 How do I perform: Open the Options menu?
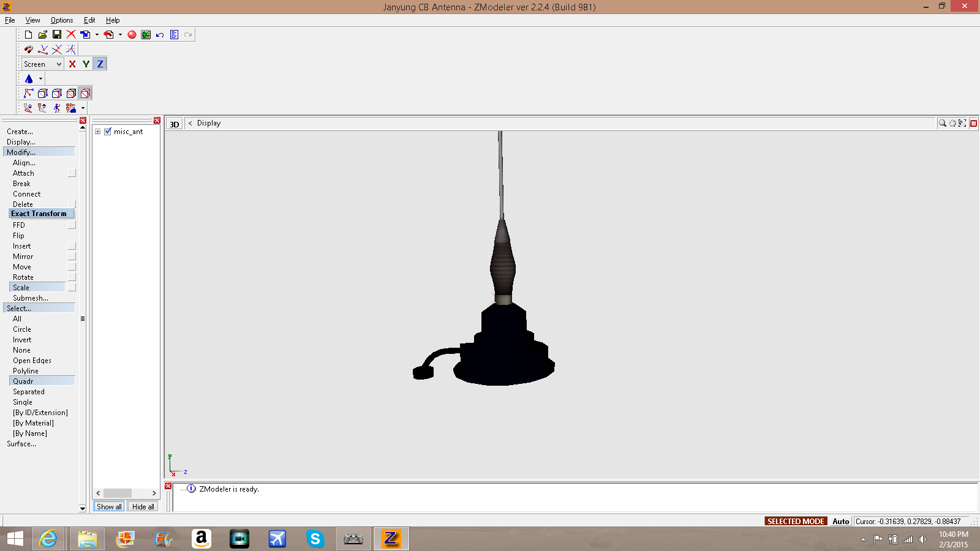coord(61,20)
